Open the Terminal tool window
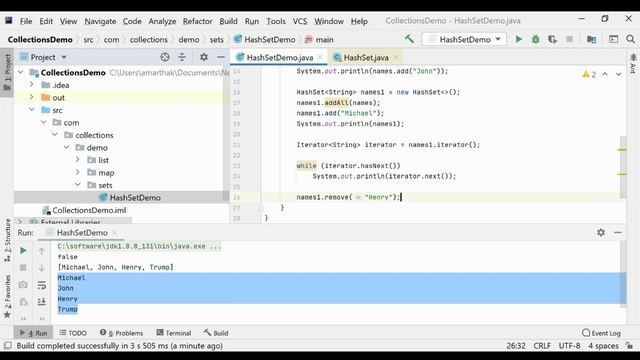The height and width of the screenshot is (360, 640). [173, 333]
